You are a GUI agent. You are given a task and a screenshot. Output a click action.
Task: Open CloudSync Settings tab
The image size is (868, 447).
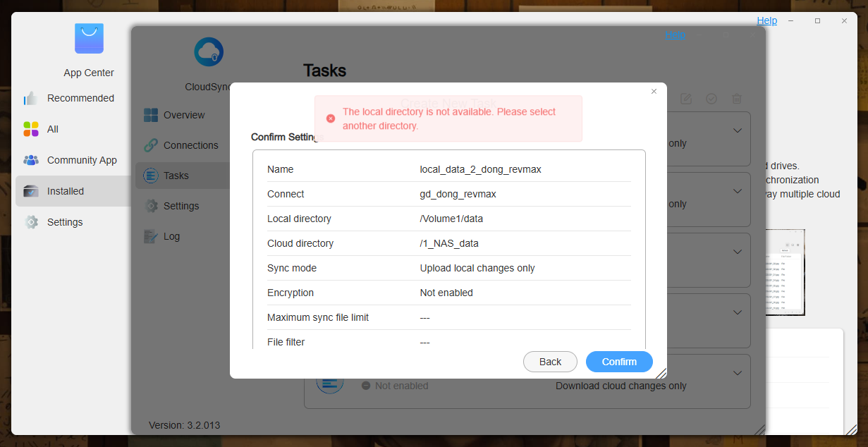[182, 206]
